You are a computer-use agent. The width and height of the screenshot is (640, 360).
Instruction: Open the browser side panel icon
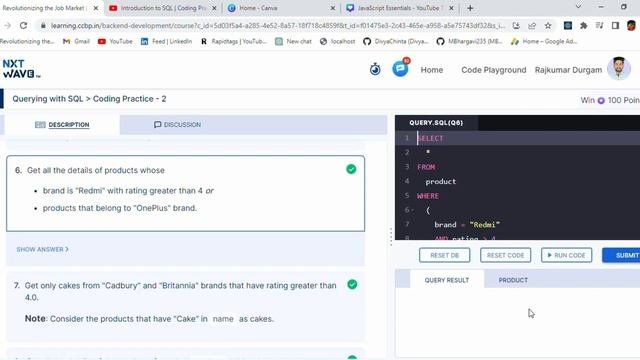[x=615, y=26]
